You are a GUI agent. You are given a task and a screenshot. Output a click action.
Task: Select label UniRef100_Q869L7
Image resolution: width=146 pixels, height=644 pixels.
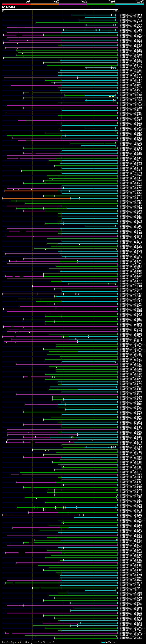(x=131, y=80)
